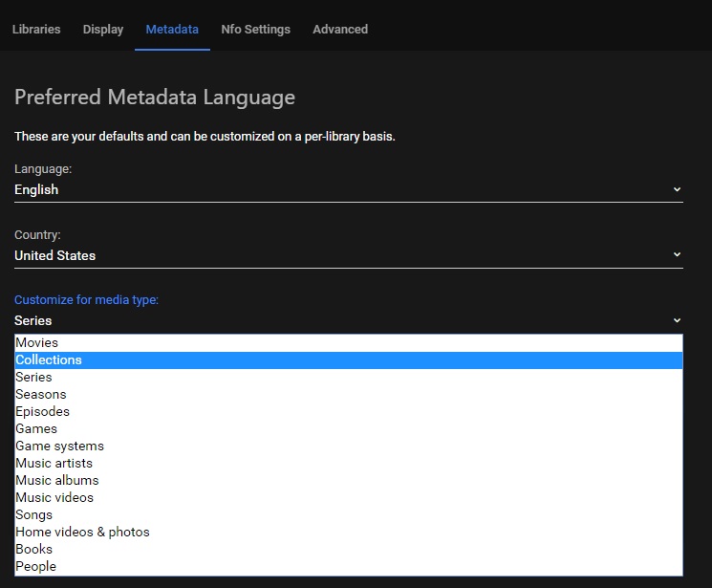Open the Display tab
The height and width of the screenshot is (588, 712).
103,29
